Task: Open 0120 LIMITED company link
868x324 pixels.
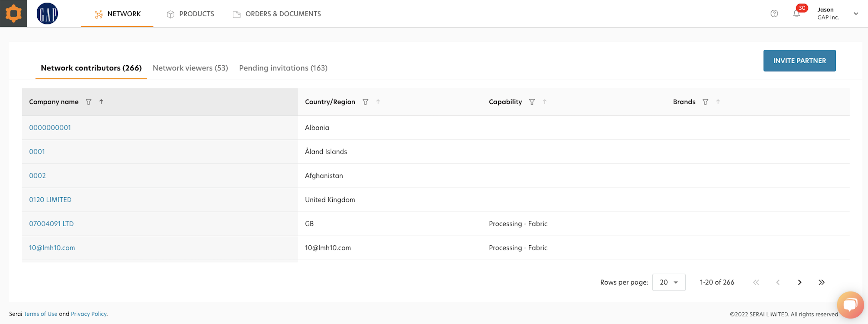Action: [x=50, y=200]
